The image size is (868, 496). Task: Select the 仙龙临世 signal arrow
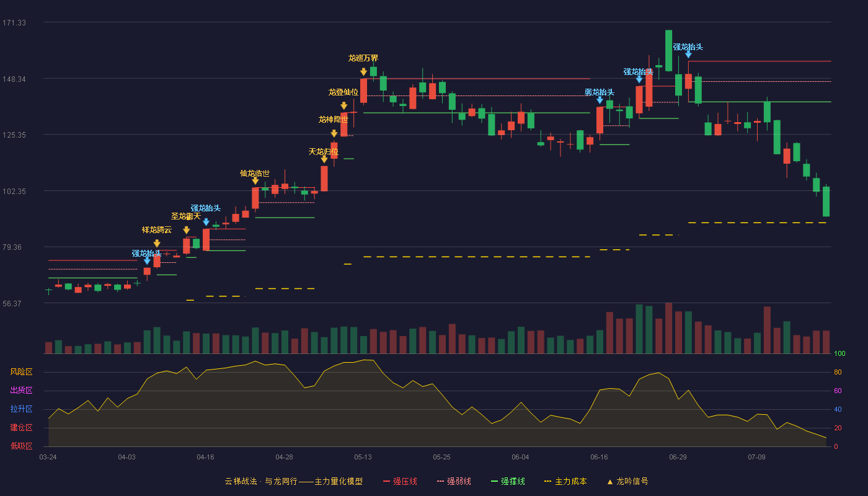point(255,181)
